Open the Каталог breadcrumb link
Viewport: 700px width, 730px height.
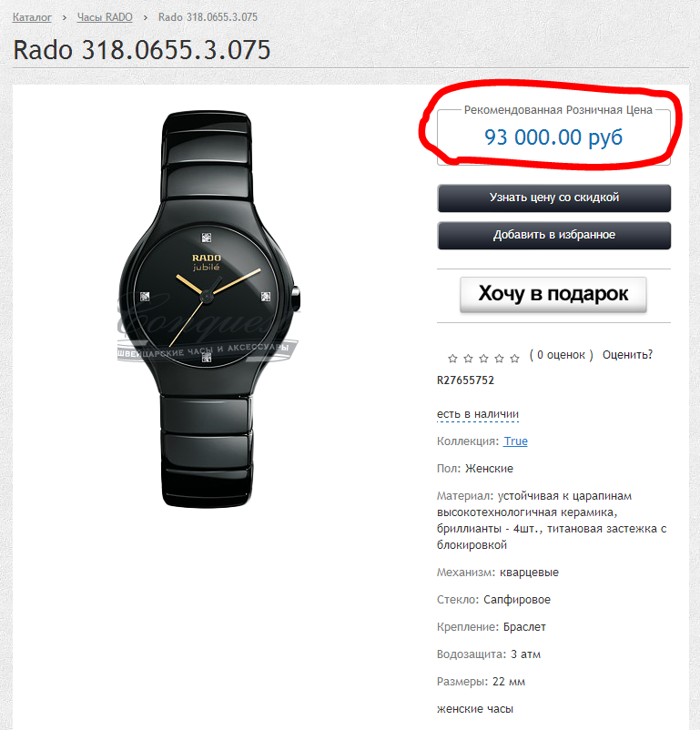coord(32,17)
